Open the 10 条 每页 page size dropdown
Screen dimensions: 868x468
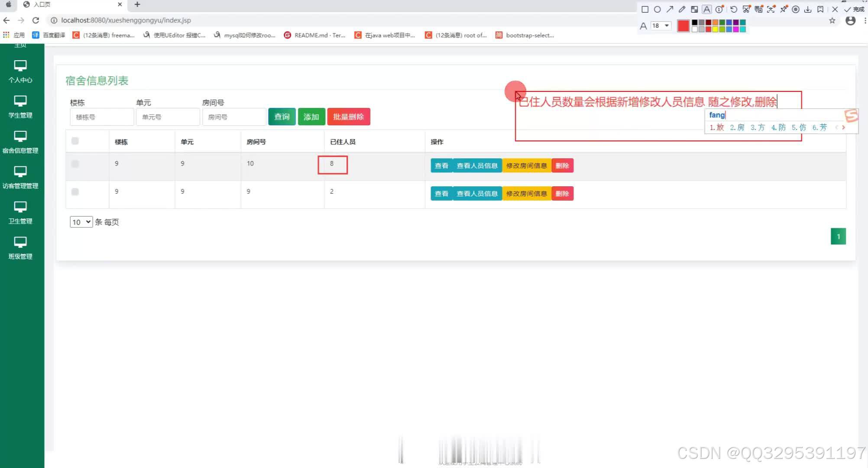[81, 222]
